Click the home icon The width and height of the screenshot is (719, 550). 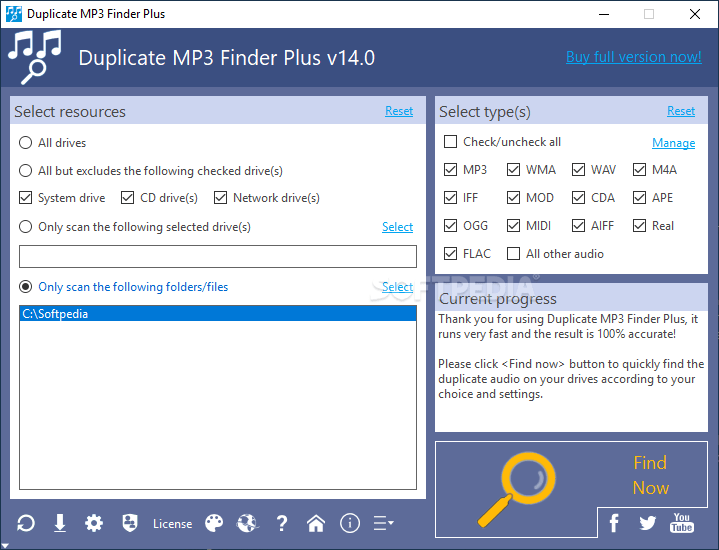point(316,523)
